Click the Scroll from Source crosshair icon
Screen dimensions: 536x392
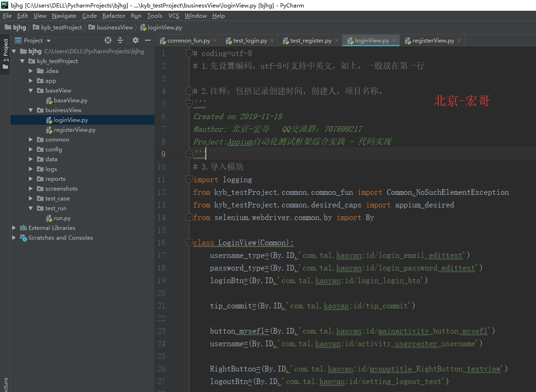pyautogui.click(x=108, y=40)
